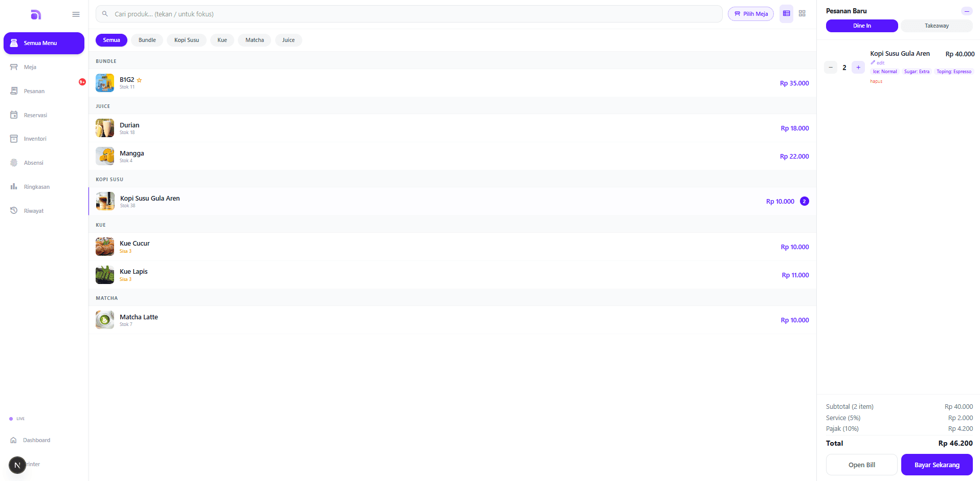Click the Dashboard home icon
This screenshot has width=980, height=481.
click(x=14, y=440)
